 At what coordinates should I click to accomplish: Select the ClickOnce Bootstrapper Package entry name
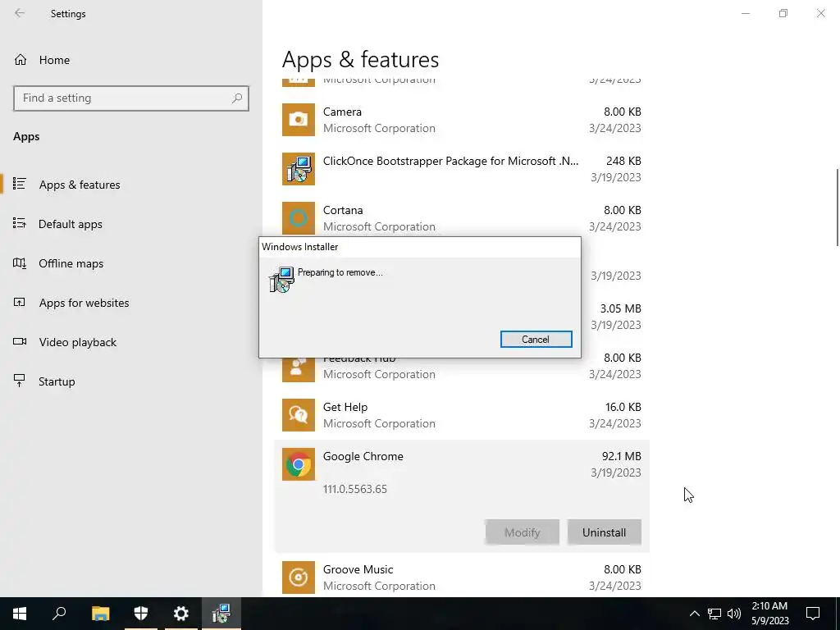coord(450,161)
